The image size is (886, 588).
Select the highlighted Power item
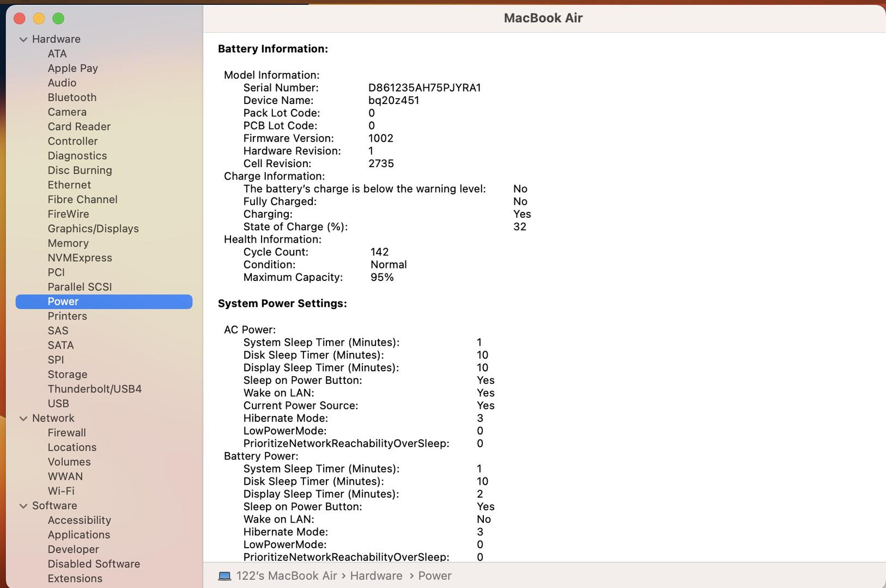point(104,302)
